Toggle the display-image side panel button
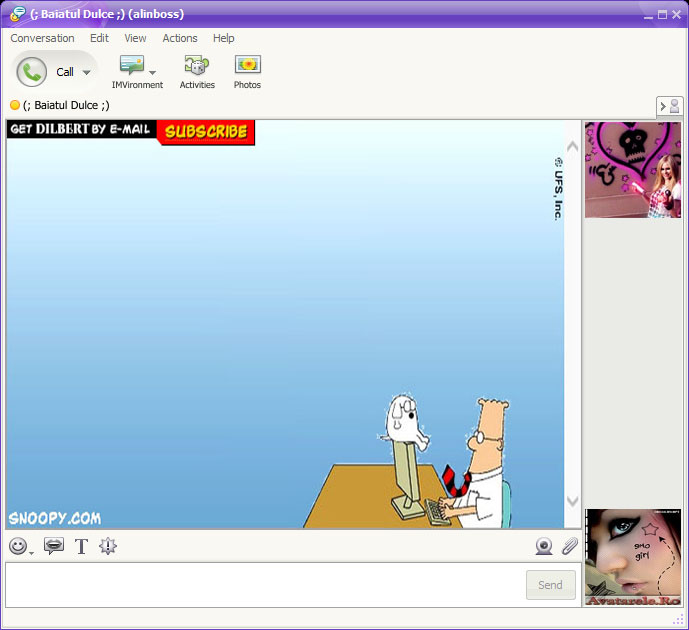 coord(670,106)
